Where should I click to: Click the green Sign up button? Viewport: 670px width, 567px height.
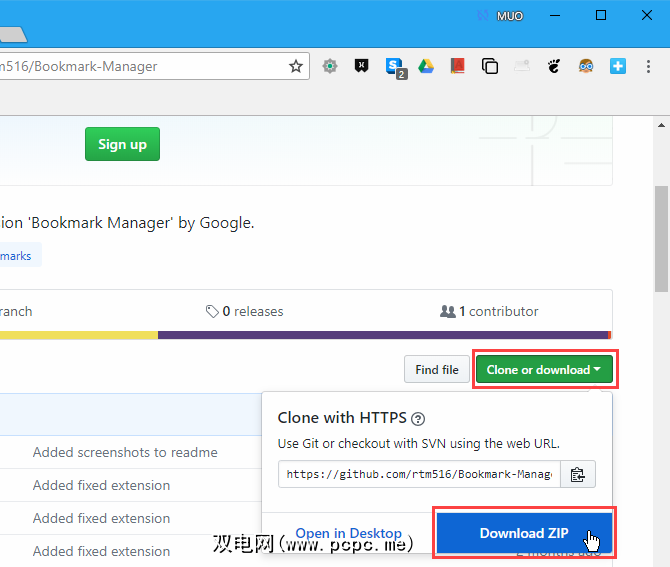(122, 144)
